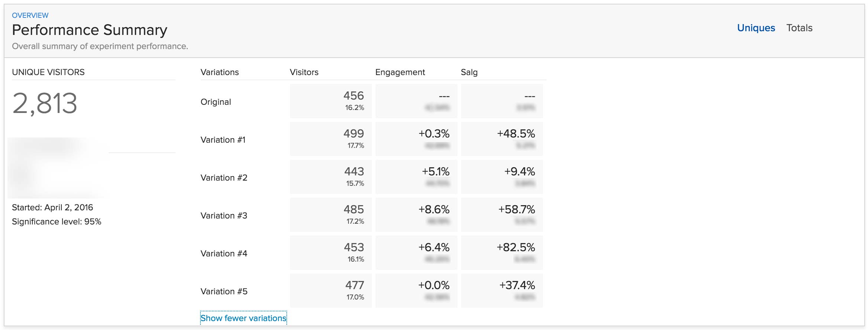Switch to the Uniques view
868x330 pixels.
tap(756, 28)
